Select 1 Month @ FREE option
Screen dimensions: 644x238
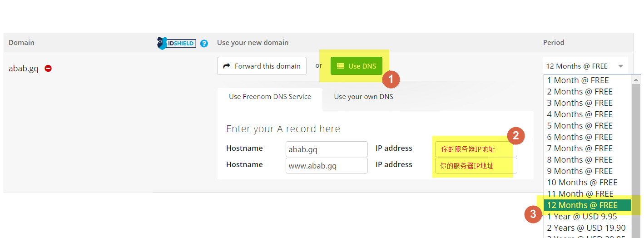(578, 80)
